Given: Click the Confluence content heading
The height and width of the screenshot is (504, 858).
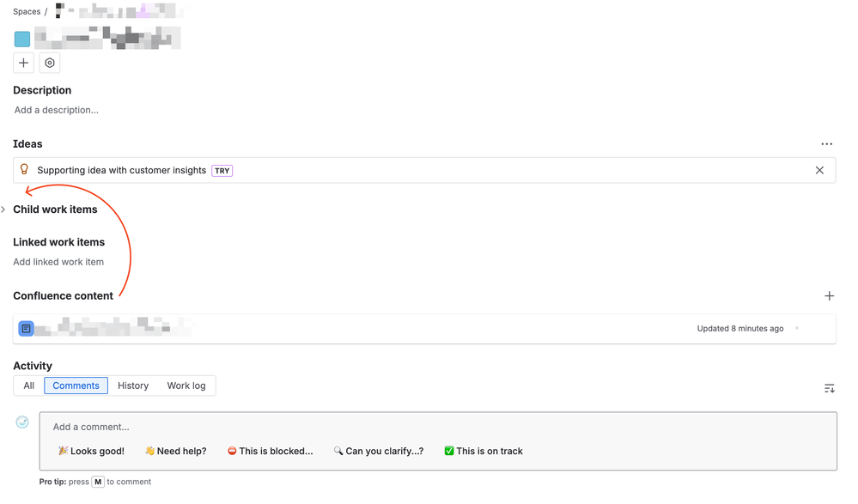Looking at the screenshot, I should coord(63,296).
